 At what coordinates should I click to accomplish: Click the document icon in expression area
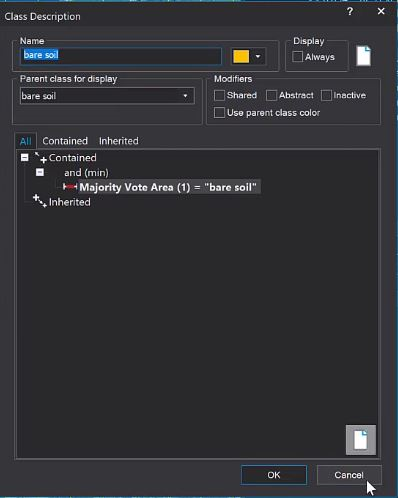pos(361,440)
